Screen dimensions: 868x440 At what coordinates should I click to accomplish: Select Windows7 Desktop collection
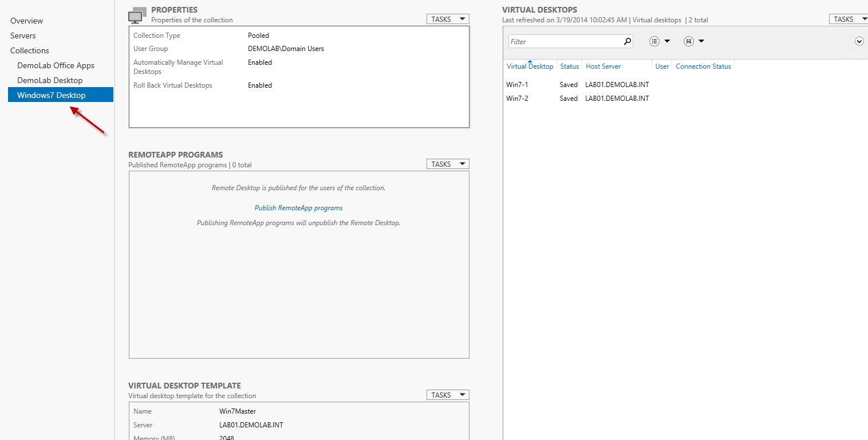point(52,95)
